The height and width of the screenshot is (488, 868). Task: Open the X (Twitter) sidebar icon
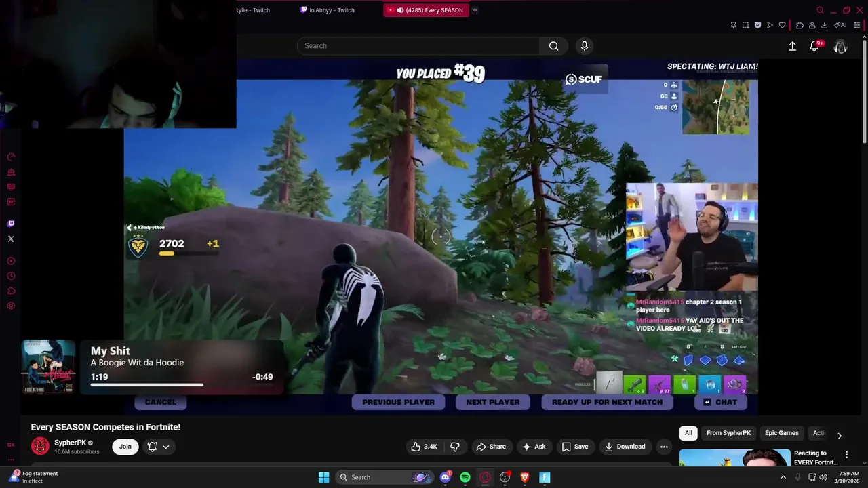[x=11, y=239]
